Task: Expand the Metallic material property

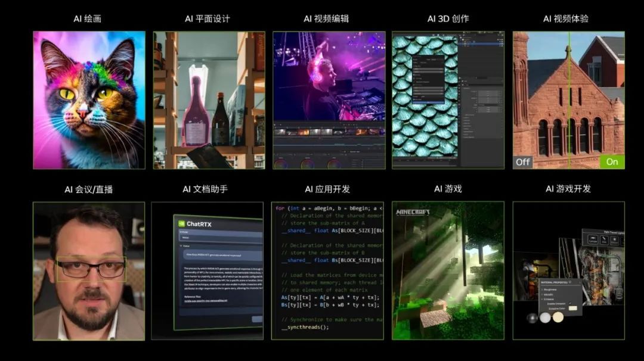Action: click(547, 294)
